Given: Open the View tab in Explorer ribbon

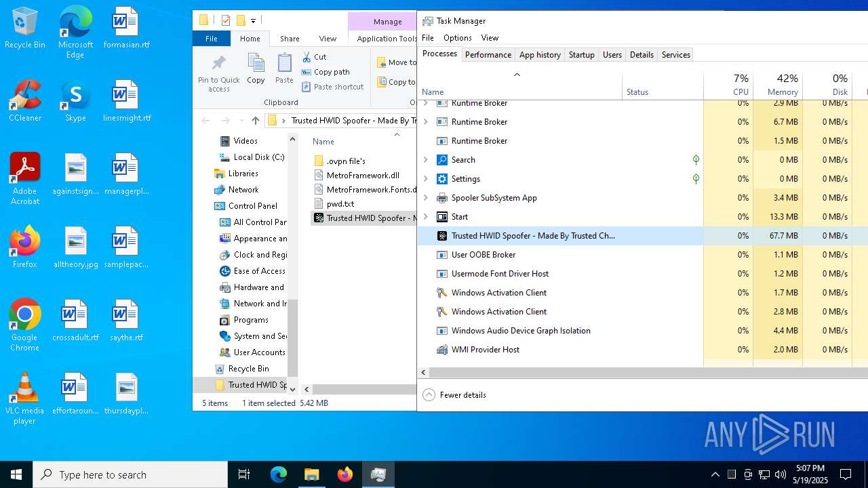Looking at the screenshot, I should 328,39.
